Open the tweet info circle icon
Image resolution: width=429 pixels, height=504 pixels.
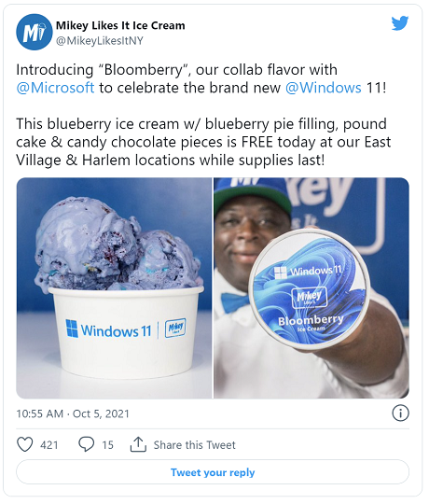click(400, 413)
